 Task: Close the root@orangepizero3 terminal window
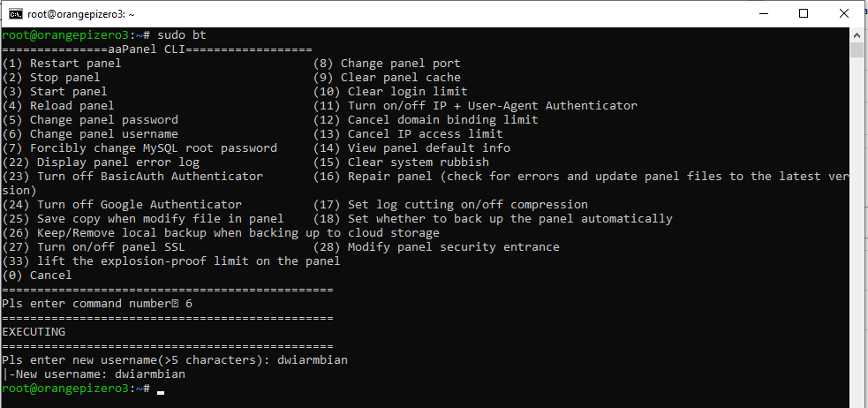(844, 13)
